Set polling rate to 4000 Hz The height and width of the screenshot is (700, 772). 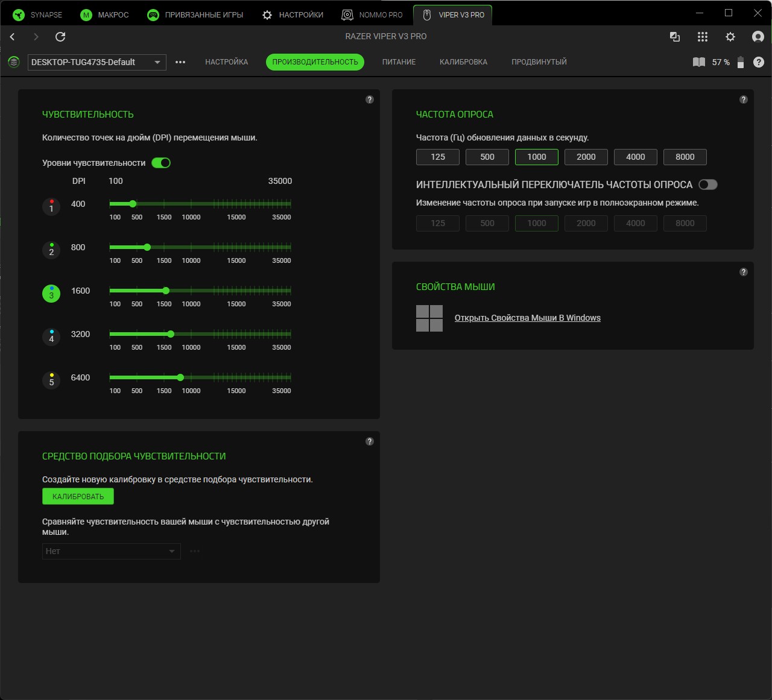coord(636,157)
